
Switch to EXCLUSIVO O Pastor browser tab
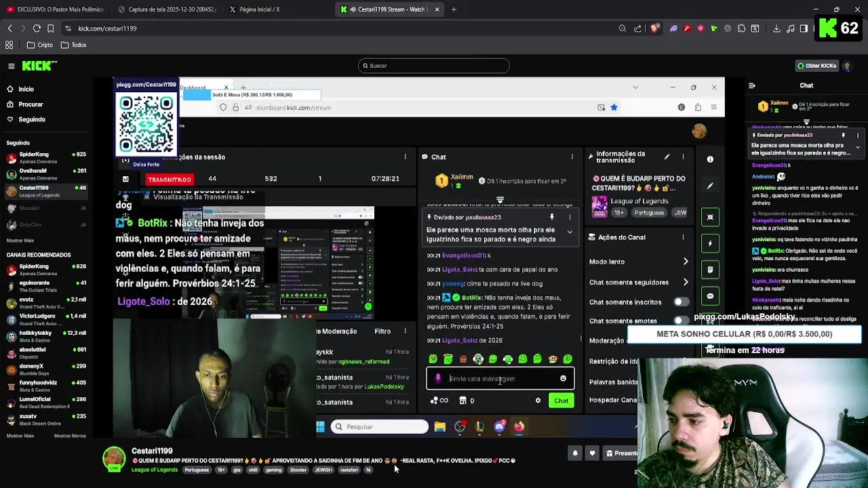(x=56, y=9)
